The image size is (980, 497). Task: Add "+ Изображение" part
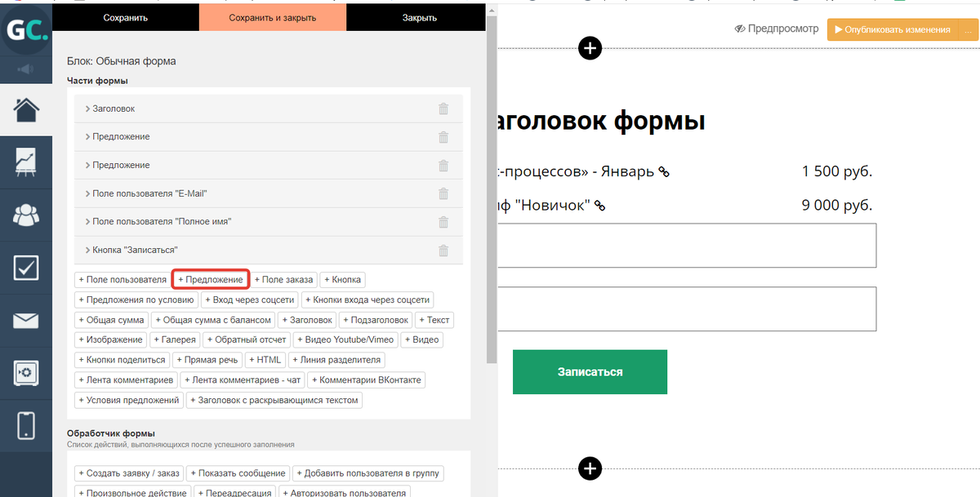point(111,339)
